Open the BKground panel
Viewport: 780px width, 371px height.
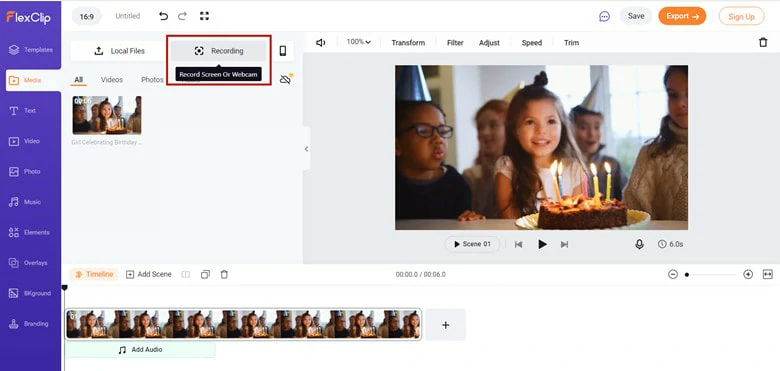[x=31, y=293]
